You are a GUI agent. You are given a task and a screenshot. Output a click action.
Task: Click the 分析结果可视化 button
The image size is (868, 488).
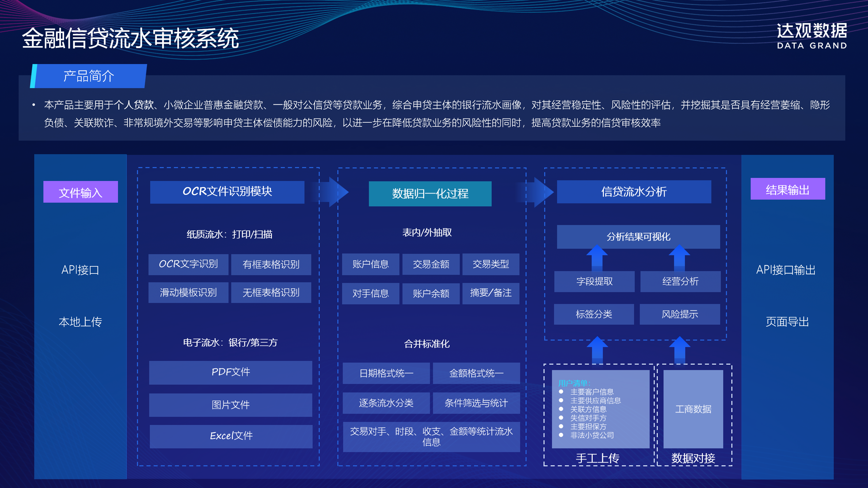coord(638,237)
